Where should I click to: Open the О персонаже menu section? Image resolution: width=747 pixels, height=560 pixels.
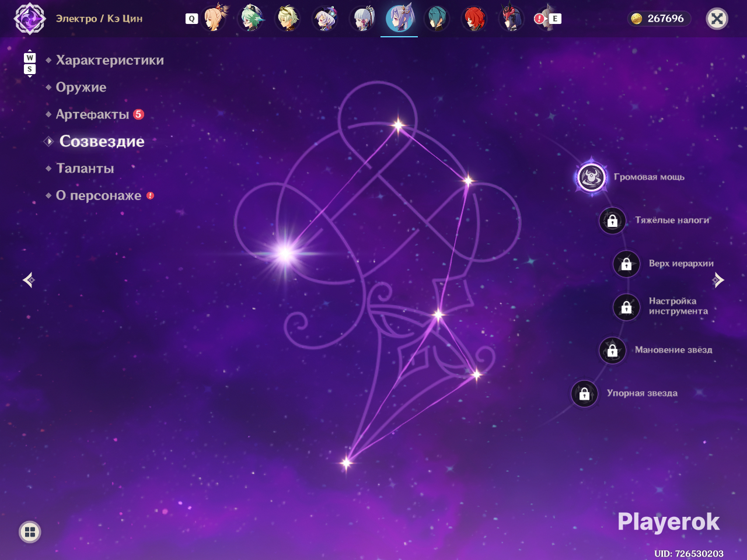tap(99, 195)
